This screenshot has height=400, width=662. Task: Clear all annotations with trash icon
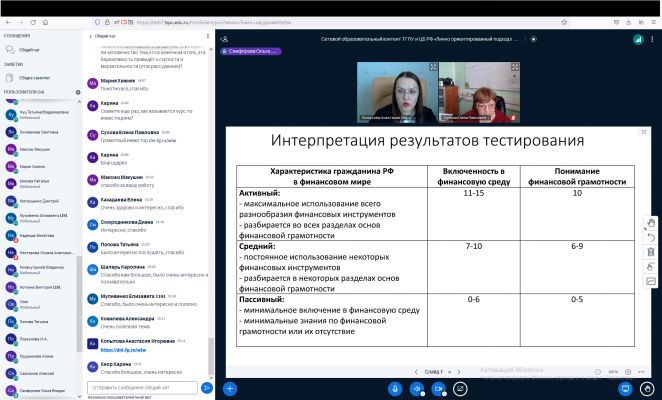(x=651, y=252)
